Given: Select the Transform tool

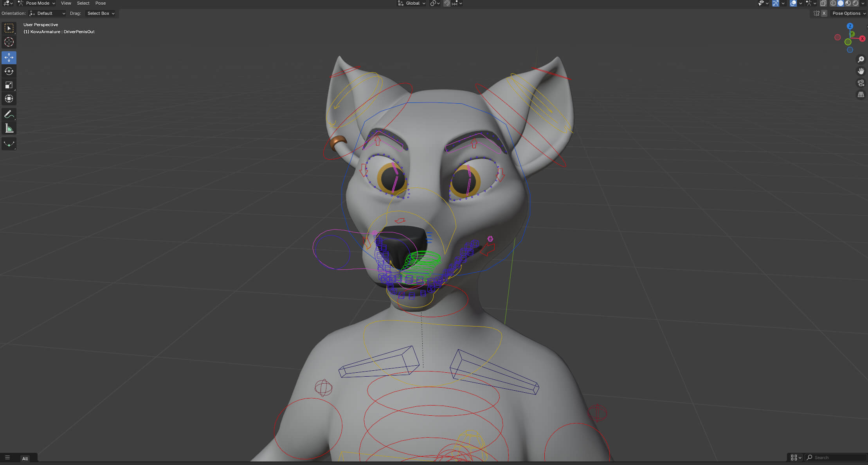Looking at the screenshot, I should click(x=9, y=99).
